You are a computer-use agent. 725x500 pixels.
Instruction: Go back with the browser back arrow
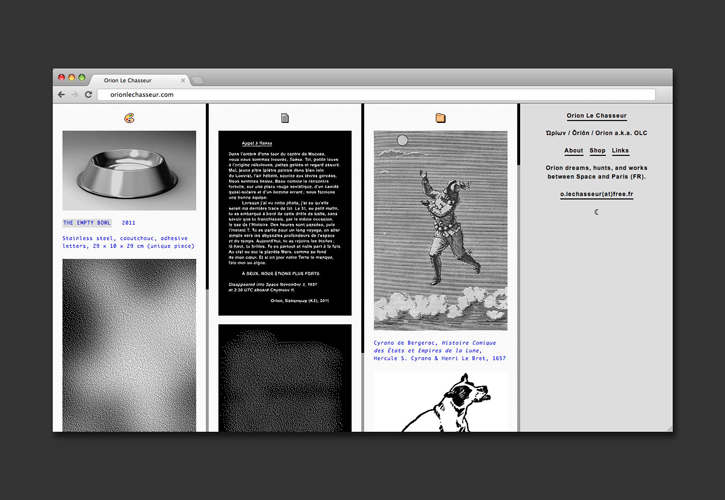click(61, 94)
